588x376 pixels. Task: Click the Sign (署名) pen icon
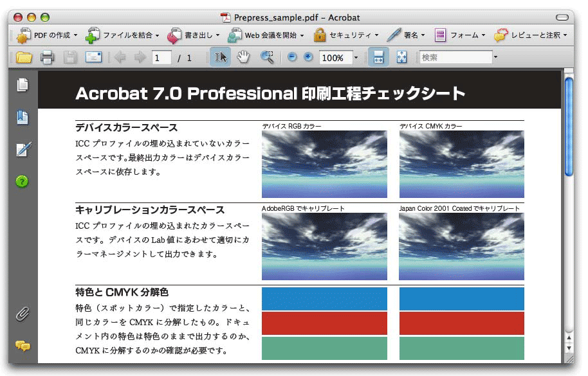pyautogui.click(x=394, y=35)
